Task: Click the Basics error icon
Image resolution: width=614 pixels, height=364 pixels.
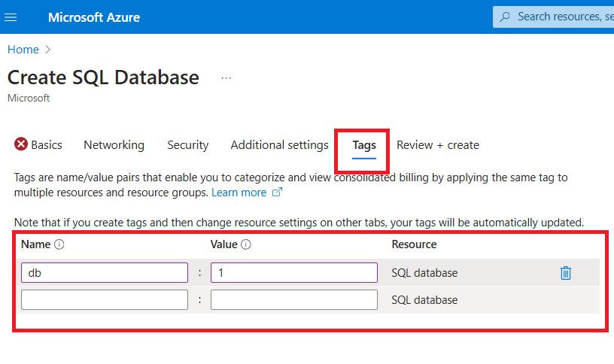Action: click(21, 144)
